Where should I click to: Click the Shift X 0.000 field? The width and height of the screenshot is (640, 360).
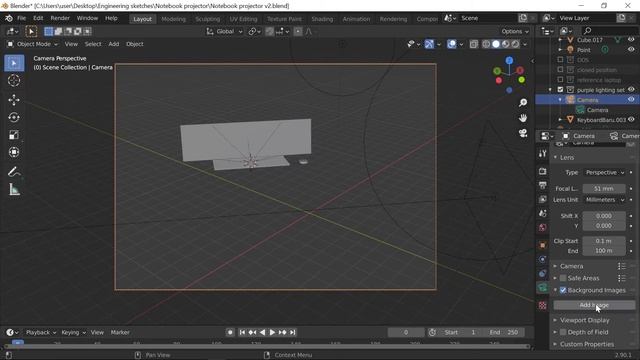(604, 216)
